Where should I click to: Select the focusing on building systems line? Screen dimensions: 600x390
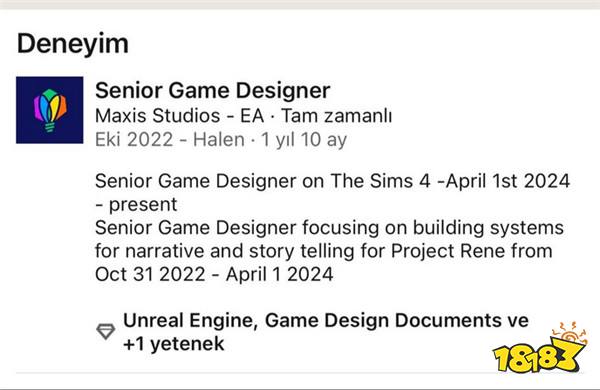[329, 228]
